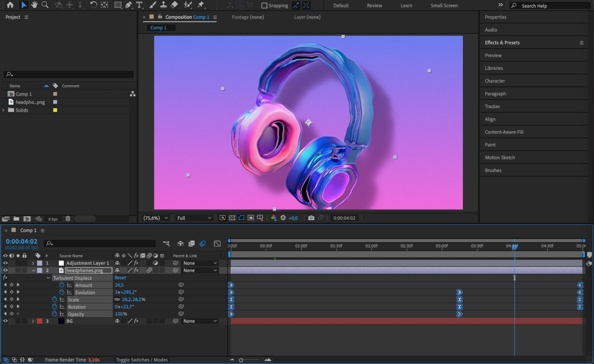Open the Graph Editor in timeline
The width and height of the screenshot is (594, 364).
point(217,244)
